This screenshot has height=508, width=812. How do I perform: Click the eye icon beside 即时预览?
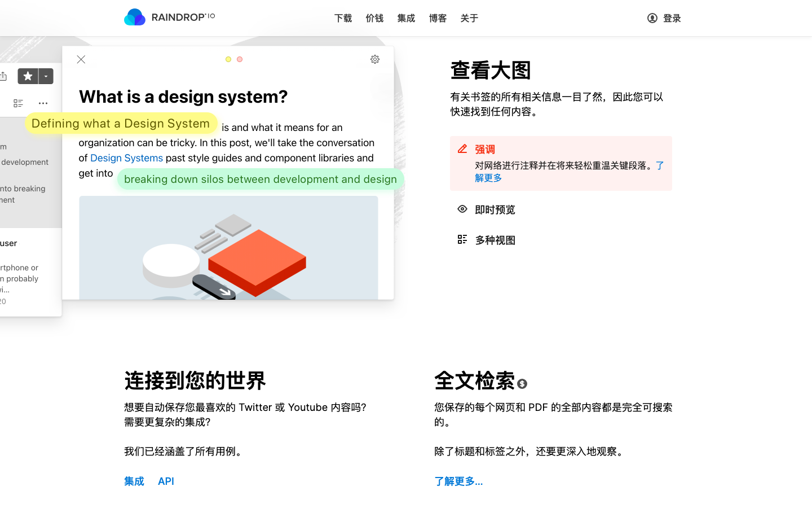(462, 209)
